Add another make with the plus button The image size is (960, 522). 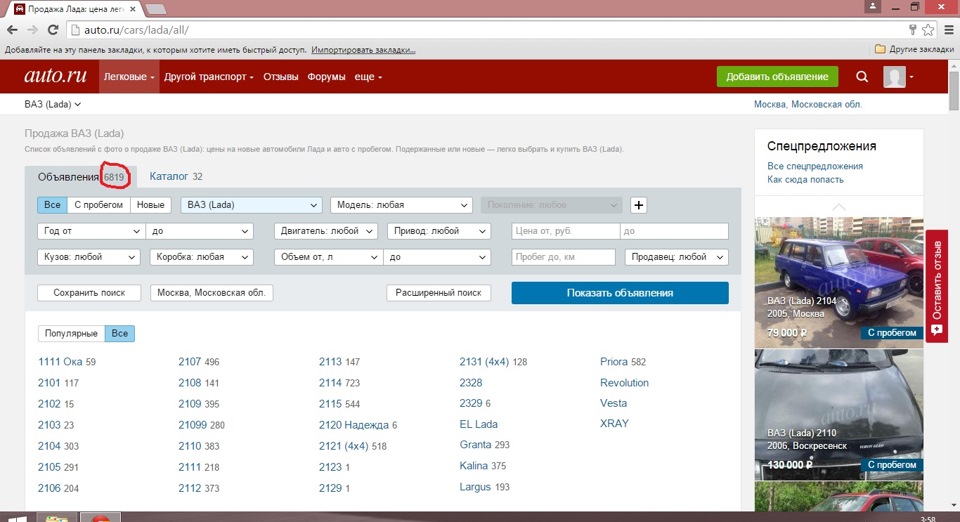pos(638,205)
